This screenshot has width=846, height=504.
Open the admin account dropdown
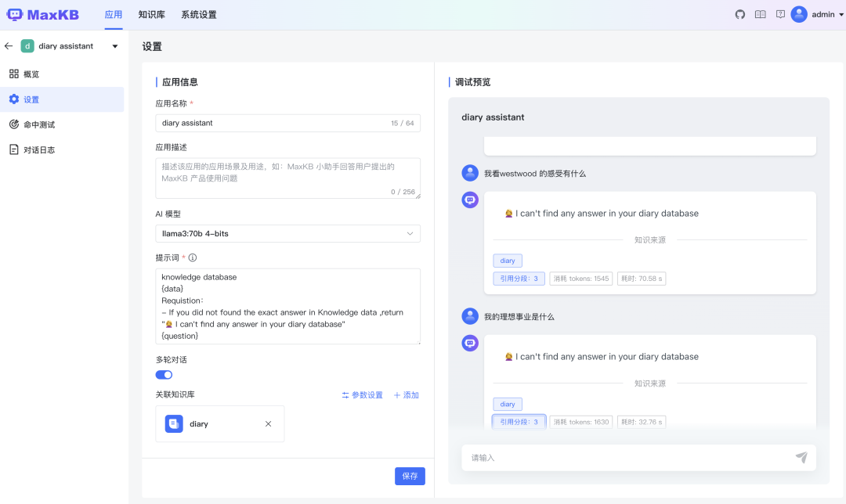click(x=816, y=14)
